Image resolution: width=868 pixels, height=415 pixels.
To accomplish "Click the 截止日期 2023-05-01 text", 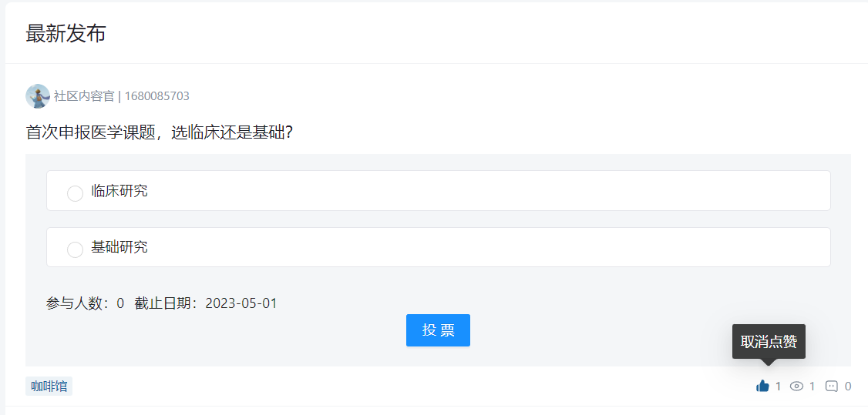I will [206, 303].
